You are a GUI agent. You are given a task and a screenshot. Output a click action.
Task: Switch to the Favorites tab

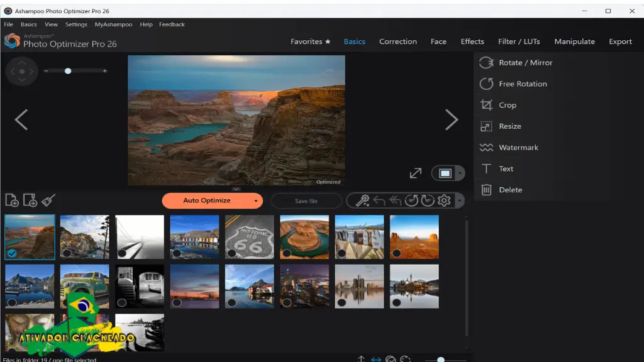coord(311,41)
